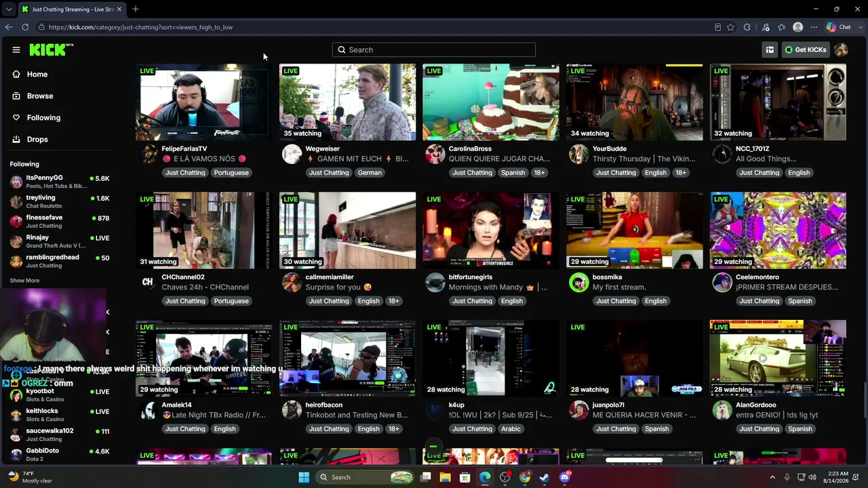Open the juanpolo7l stream thumbnail
868x488 pixels.
[x=635, y=359]
